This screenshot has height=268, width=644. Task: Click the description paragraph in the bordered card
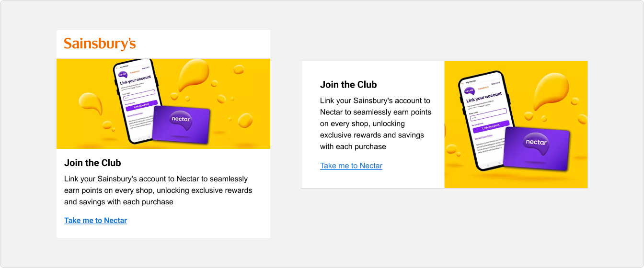pyautogui.click(x=375, y=123)
